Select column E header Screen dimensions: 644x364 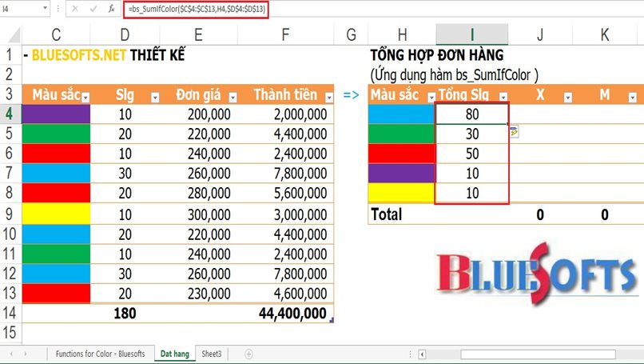click(198, 35)
